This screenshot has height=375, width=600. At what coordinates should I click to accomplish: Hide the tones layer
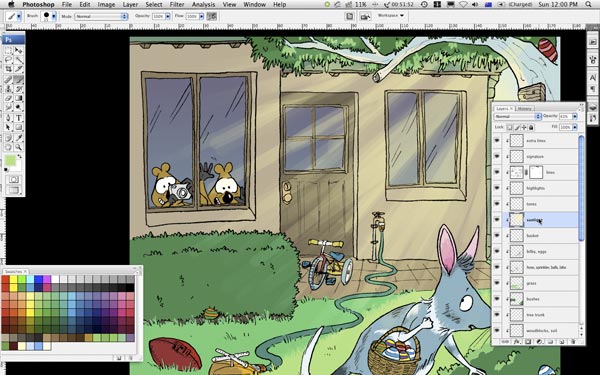click(x=497, y=204)
